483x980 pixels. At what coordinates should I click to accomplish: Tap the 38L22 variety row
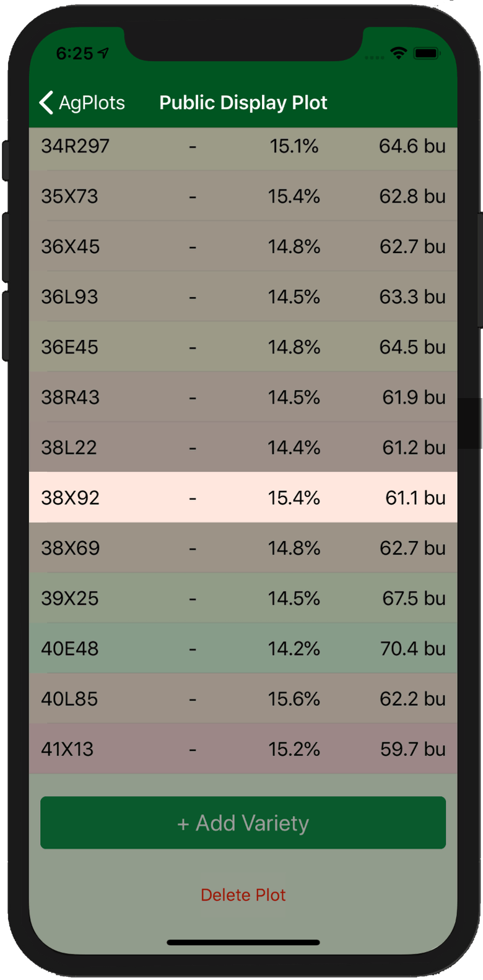243,447
